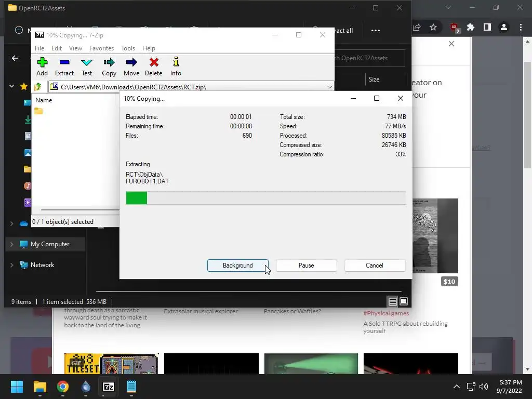This screenshot has width=532, height=399.
Task: Open Notepad app from taskbar
Action: point(131,387)
